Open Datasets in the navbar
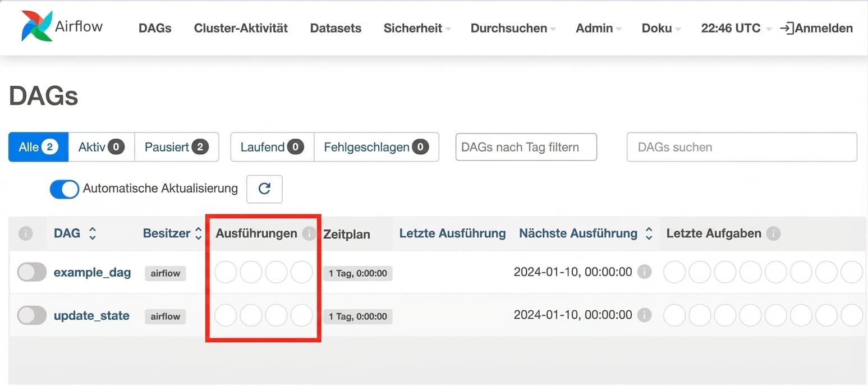Screen dimensions: 868x386 (336, 28)
